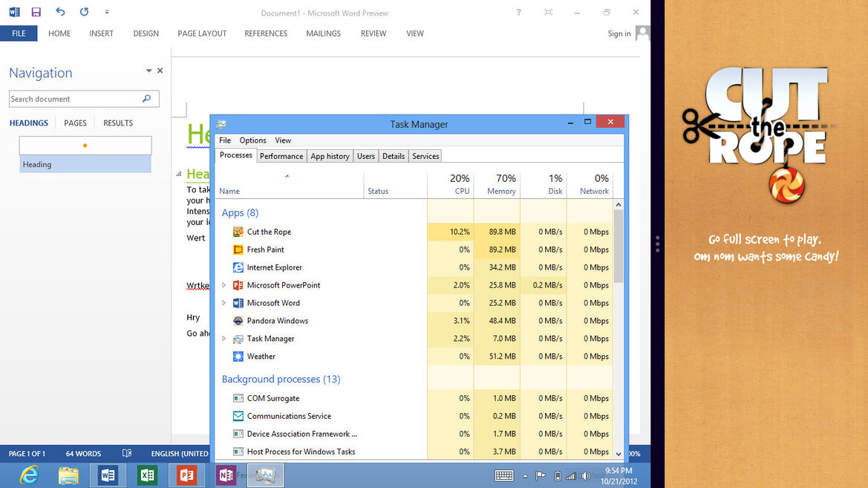This screenshot has height=488, width=868.
Task: Sort processes by the CPU column header
Action: [451, 184]
